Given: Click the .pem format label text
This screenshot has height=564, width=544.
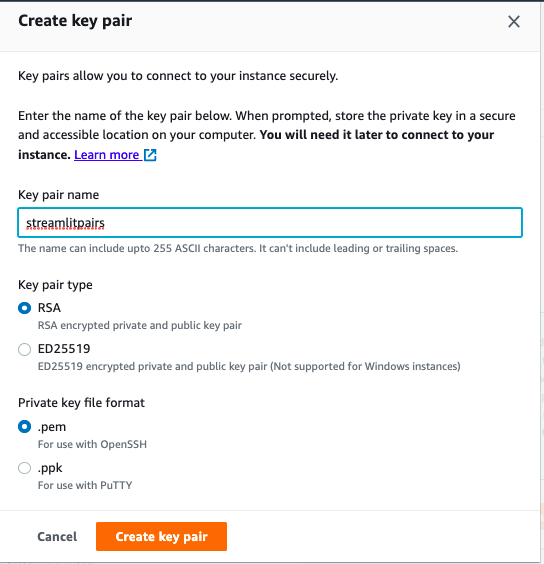Looking at the screenshot, I should click(x=52, y=427).
